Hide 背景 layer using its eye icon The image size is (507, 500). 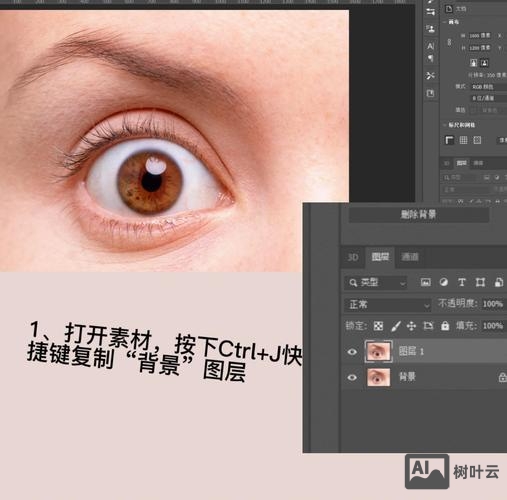(x=352, y=378)
